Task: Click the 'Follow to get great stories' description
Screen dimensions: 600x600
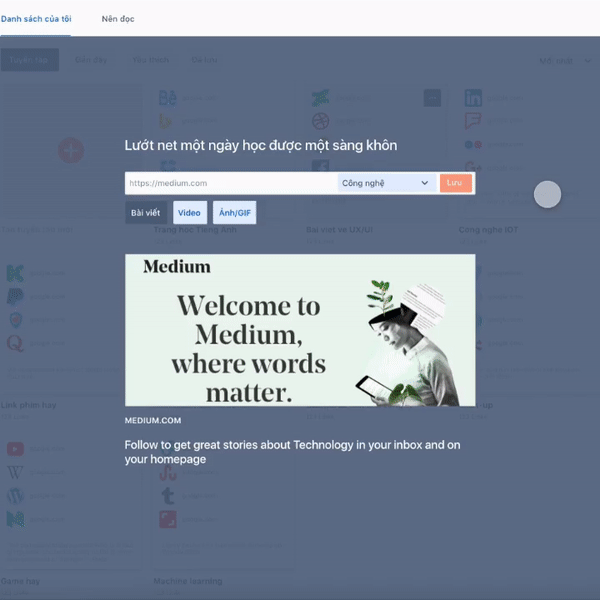Action: [x=292, y=452]
